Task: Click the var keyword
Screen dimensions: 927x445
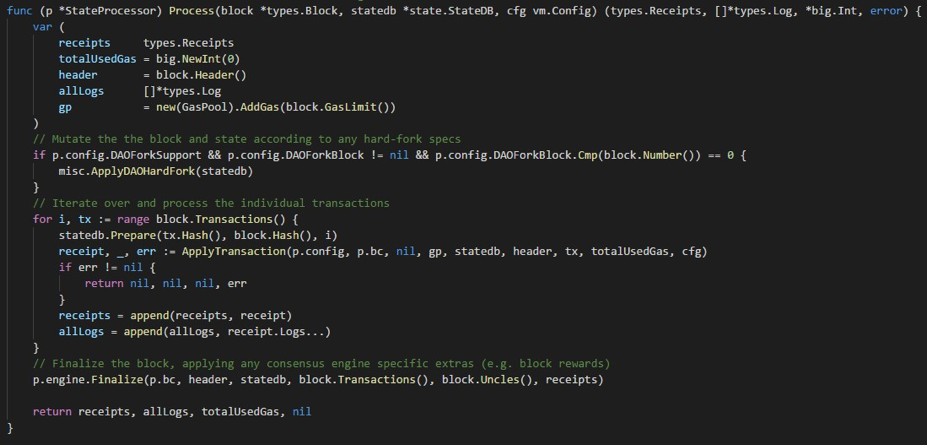Action: pyautogui.click(x=43, y=27)
